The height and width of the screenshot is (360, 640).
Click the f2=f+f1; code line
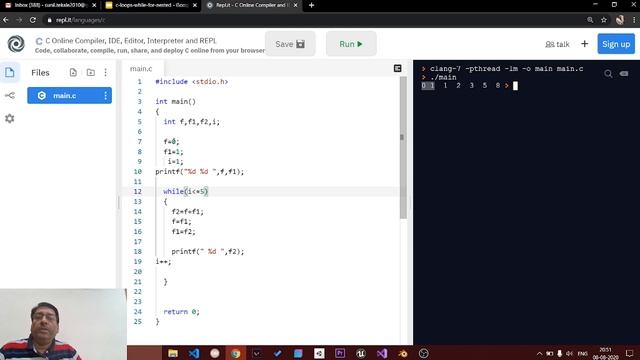tap(187, 211)
